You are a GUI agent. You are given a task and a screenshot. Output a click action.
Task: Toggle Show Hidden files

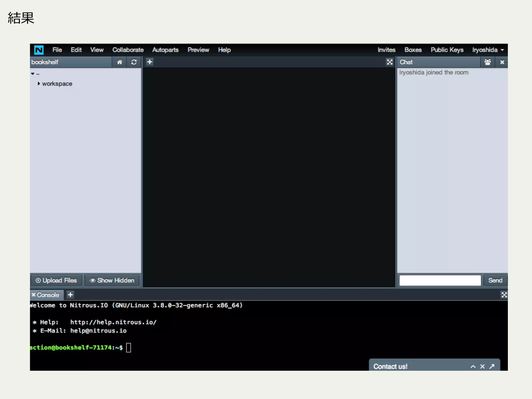click(112, 280)
